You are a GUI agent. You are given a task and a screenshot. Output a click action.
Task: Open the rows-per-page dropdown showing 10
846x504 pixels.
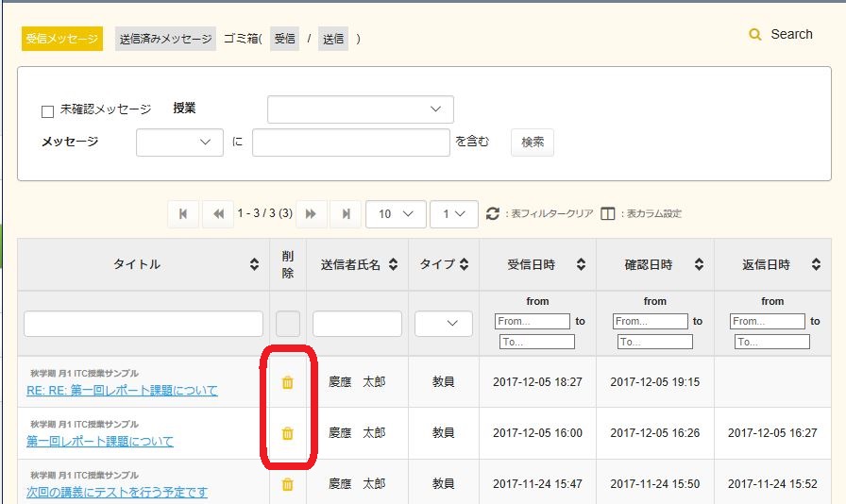point(395,214)
